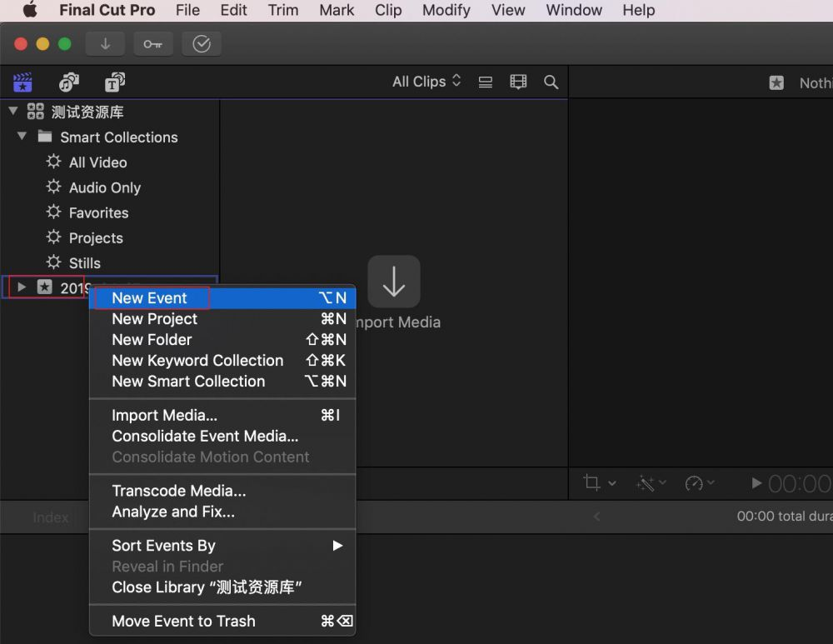Image resolution: width=833 pixels, height=644 pixels.
Task: Click the timeline back history arrow
Action: pos(596,516)
